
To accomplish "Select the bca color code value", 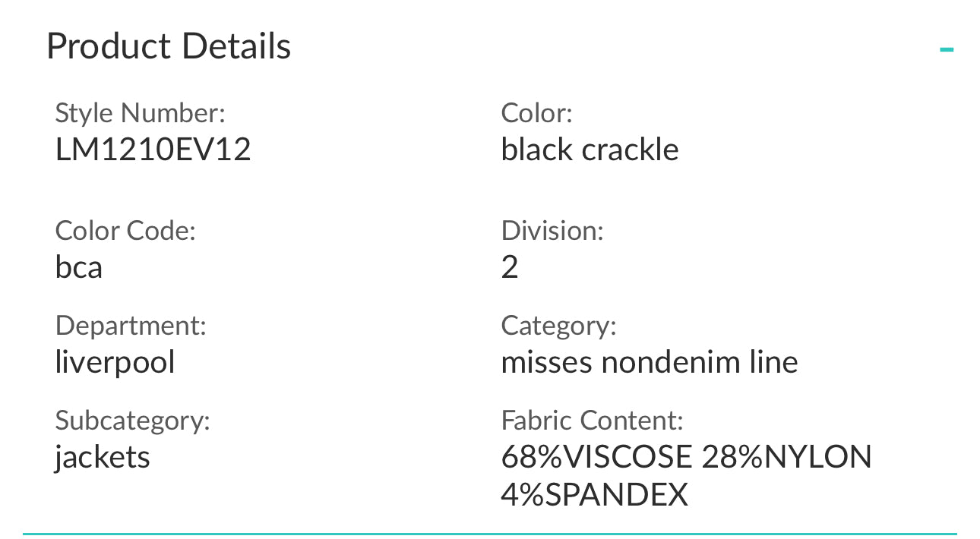I will click(x=79, y=267).
